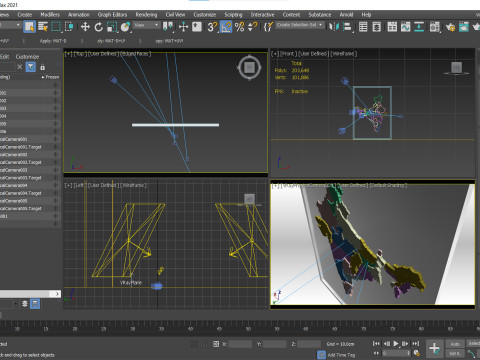Toggle the Scene Explorer lock icon
Screen dimensions: 480x360
(43, 67)
